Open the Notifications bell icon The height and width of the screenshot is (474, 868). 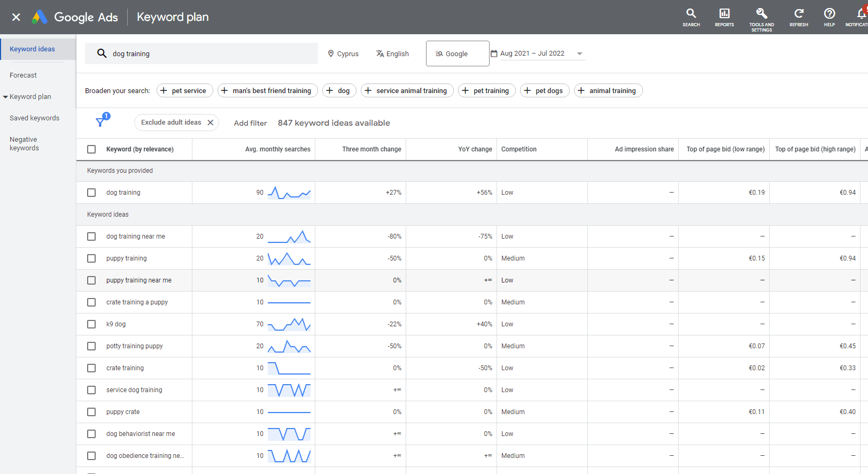[861, 14]
